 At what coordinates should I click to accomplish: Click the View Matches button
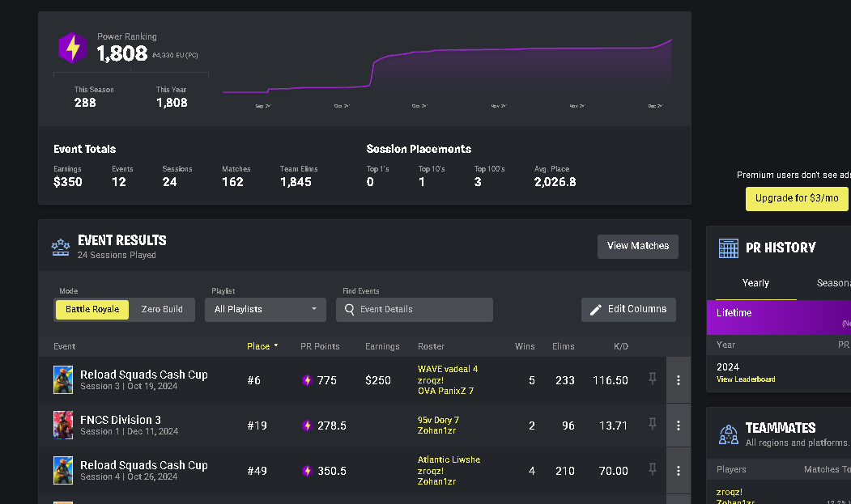pyautogui.click(x=638, y=246)
